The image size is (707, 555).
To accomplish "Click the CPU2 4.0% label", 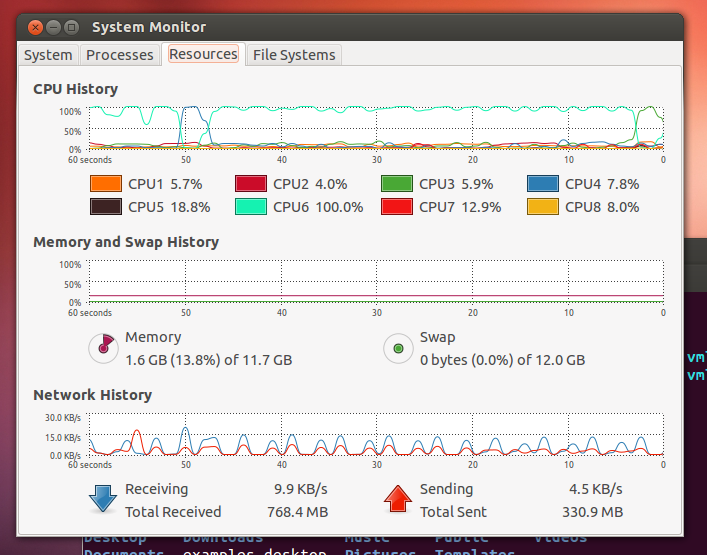I will click(310, 184).
